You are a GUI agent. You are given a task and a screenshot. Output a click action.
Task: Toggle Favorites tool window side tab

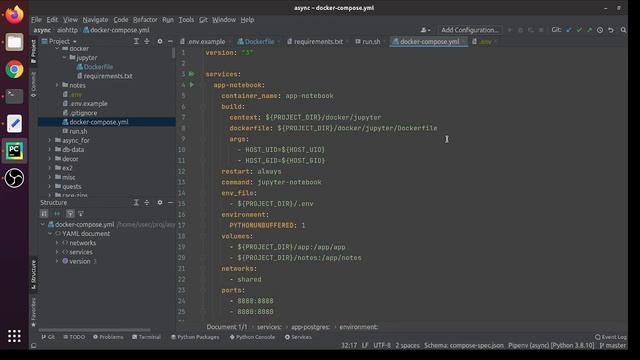(x=33, y=312)
